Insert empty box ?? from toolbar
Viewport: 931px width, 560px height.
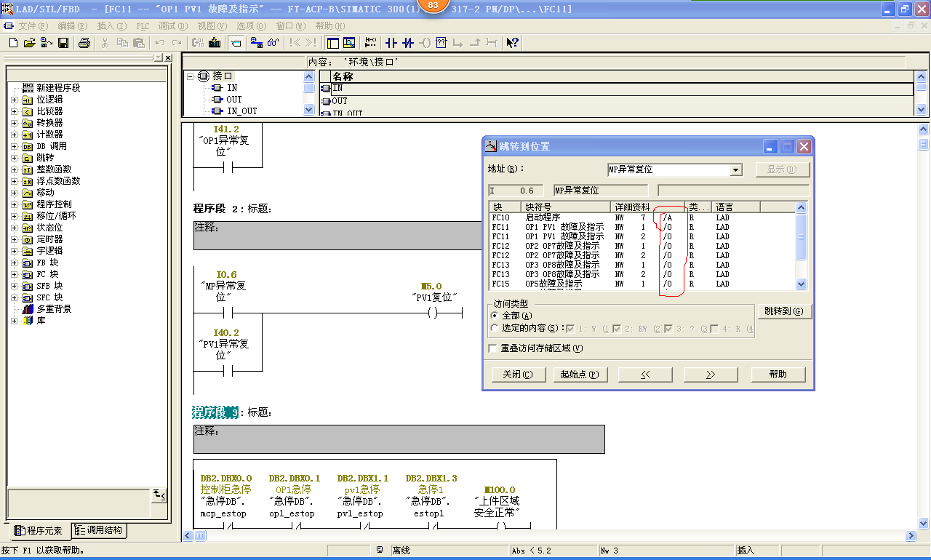tap(441, 43)
